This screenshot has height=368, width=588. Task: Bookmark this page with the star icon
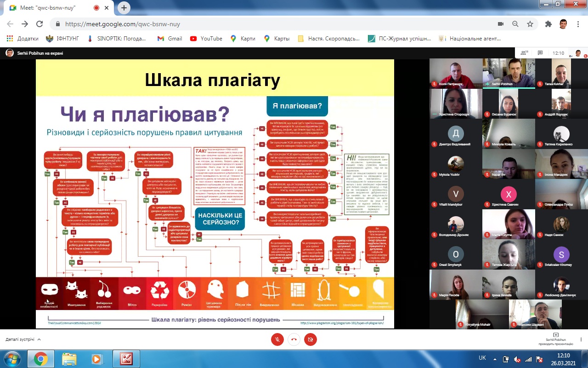pyautogui.click(x=530, y=24)
